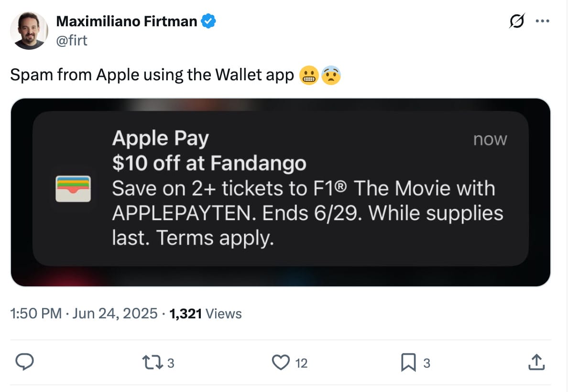
Task: Open the Jun 24, 2025 date link
Action: pyautogui.click(x=115, y=314)
